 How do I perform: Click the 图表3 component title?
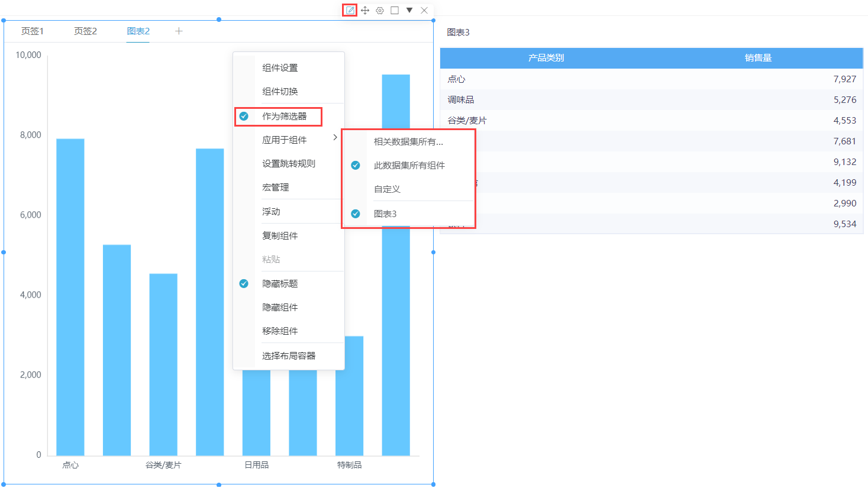click(x=458, y=33)
